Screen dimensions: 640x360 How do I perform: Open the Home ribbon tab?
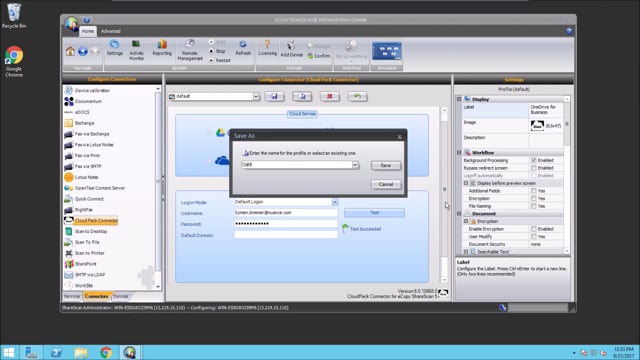click(x=87, y=31)
